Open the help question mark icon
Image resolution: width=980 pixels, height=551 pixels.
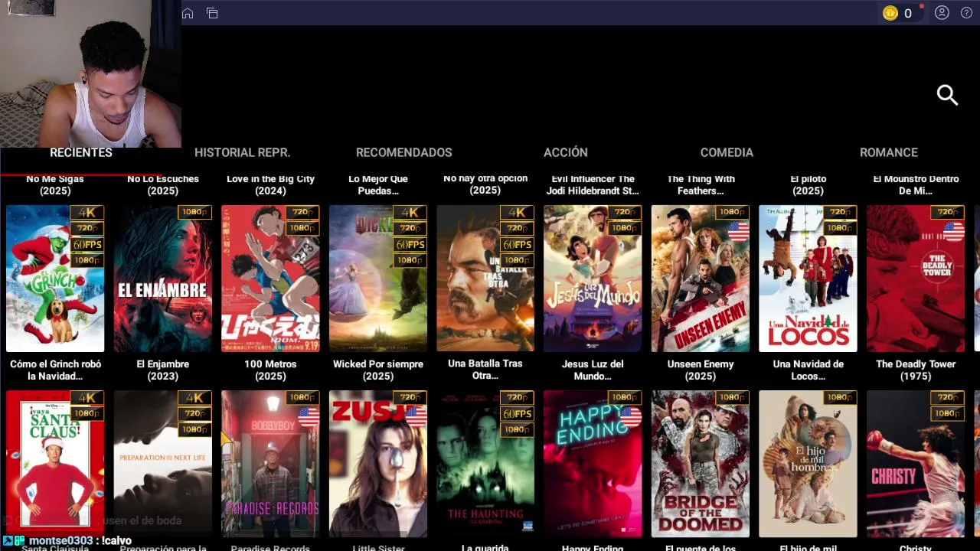pyautogui.click(x=966, y=13)
